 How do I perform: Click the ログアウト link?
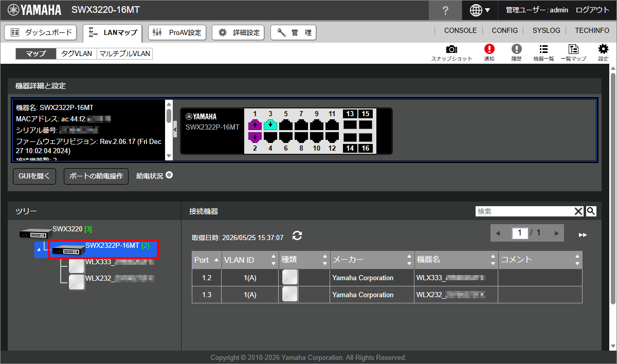592,10
